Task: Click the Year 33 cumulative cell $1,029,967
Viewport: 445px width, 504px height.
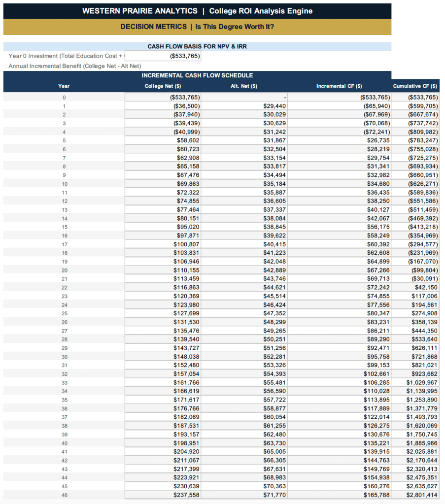Action: coord(415,382)
